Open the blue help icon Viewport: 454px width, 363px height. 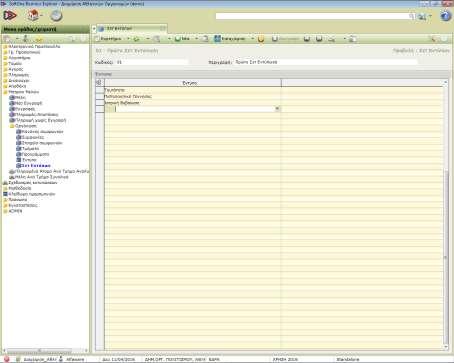[x=445, y=16]
